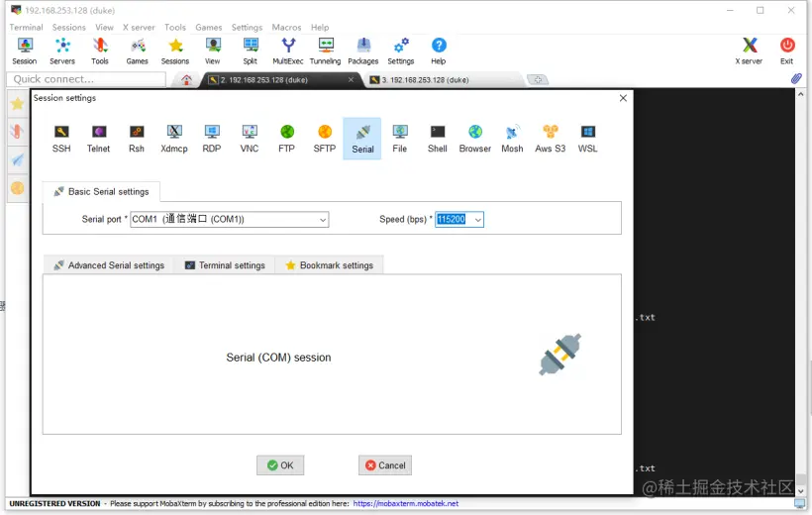This screenshot has width=812, height=515.
Task: Click the home tab icon
Action: coord(186,80)
